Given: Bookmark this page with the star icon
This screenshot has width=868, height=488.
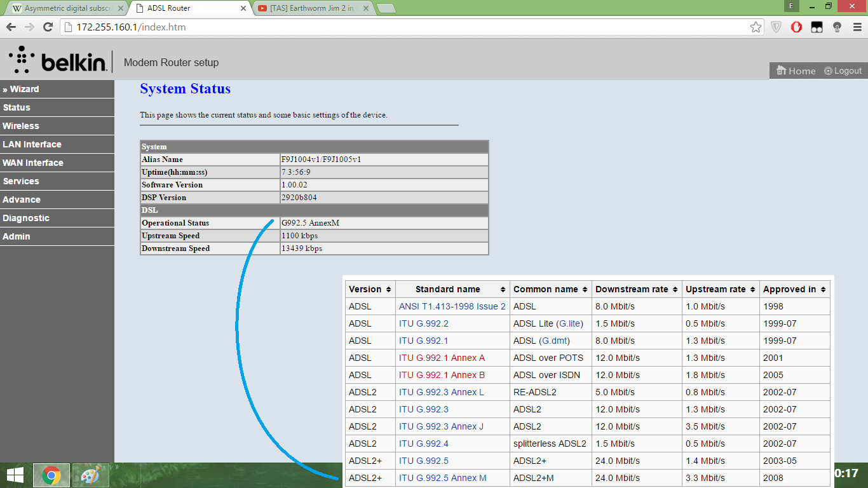Looking at the screenshot, I should click(x=756, y=27).
